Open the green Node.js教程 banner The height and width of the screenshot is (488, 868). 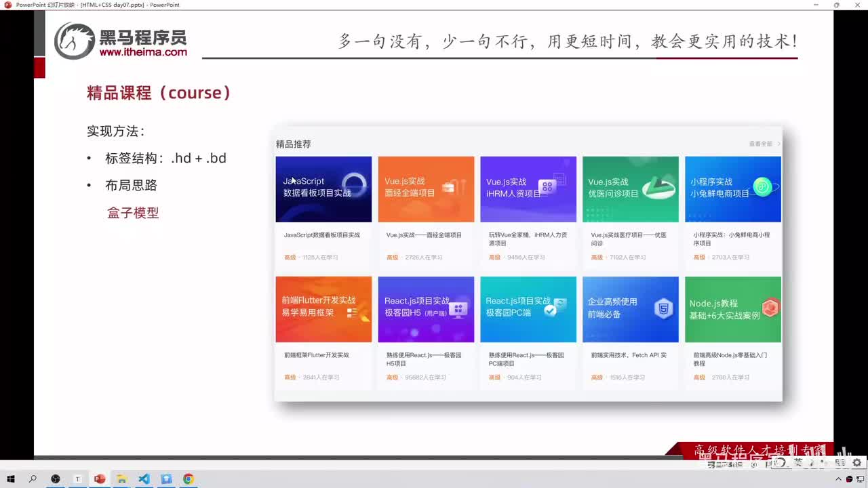coord(733,309)
